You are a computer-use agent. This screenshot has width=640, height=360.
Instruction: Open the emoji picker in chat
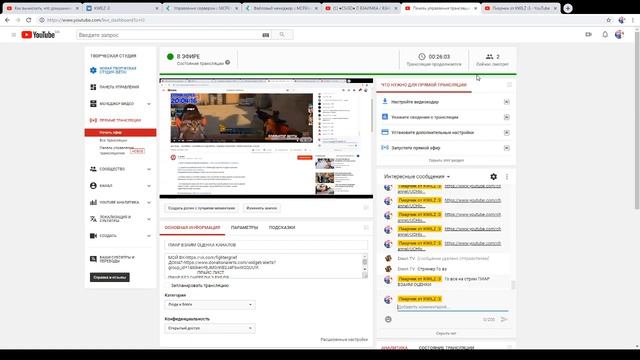388,319
